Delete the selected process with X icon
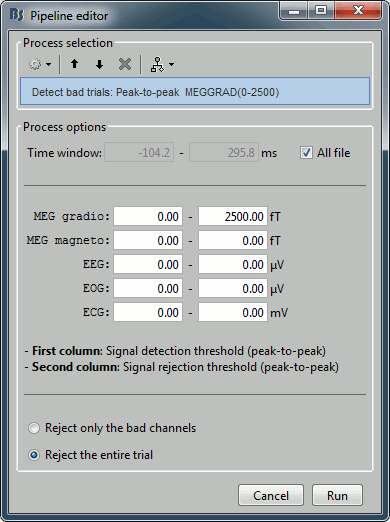The width and height of the screenshot is (390, 522). (x=125, y=64)
